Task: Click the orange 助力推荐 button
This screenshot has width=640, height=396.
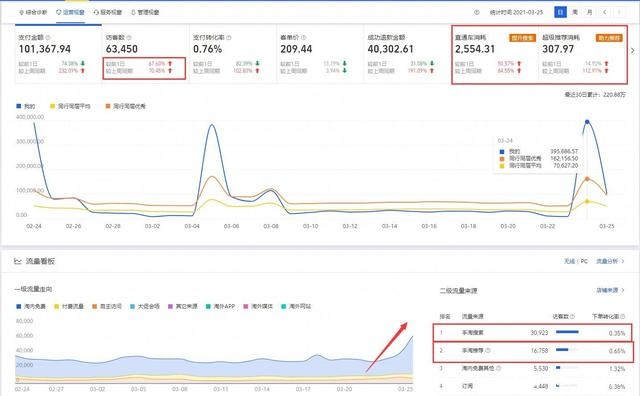Action: click(609, 38)
